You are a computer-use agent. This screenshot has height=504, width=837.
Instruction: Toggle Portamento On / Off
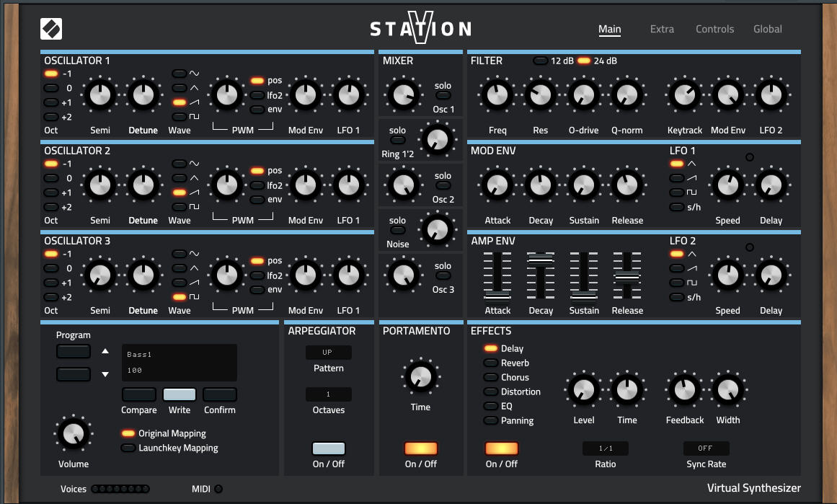[420, 448]
